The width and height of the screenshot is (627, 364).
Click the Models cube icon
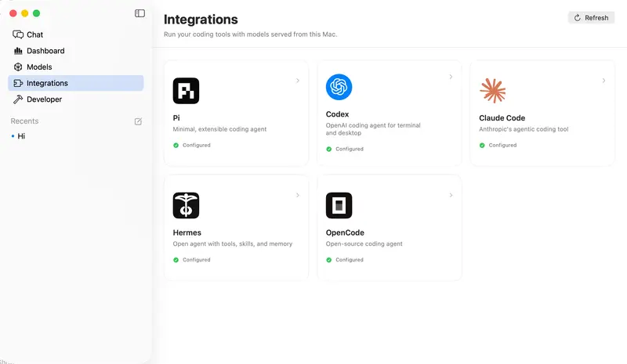pos(18,67)
